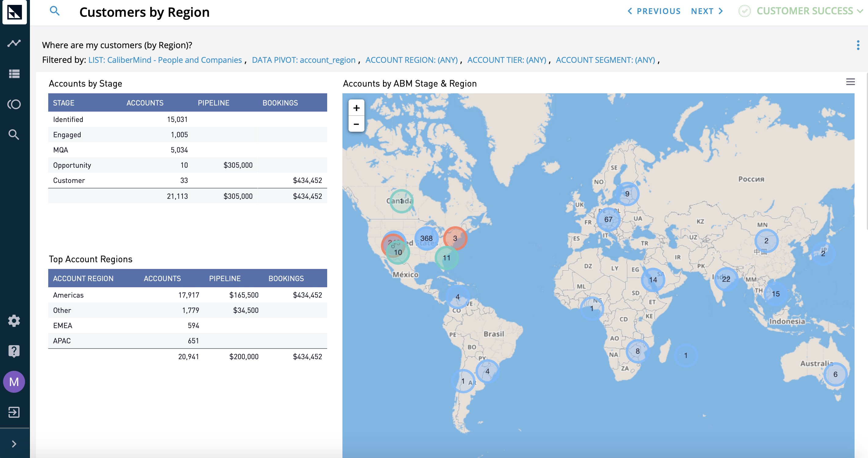
Task: Click the search tool icon in top bar
Action: pos(55,10)
